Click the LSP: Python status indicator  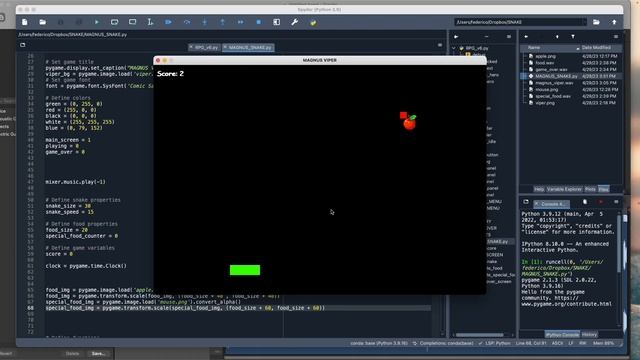[x=494, y=343]
